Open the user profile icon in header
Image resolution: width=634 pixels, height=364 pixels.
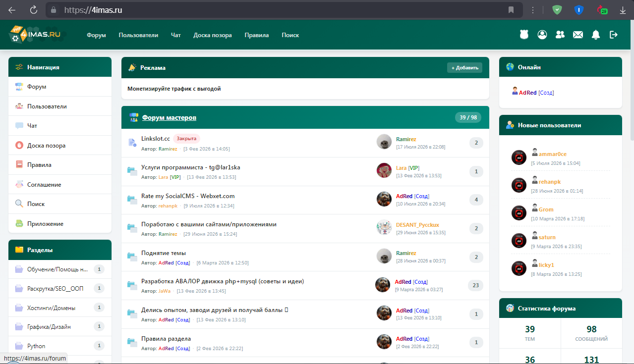pos(542,35)
